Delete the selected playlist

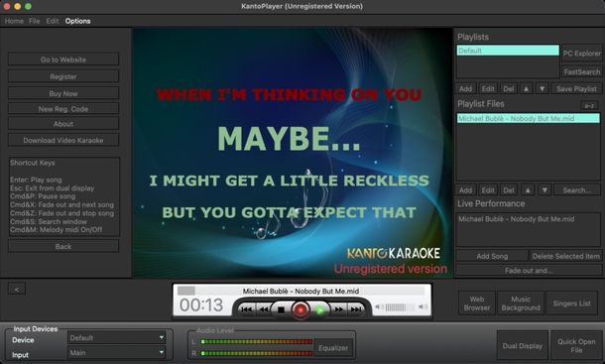[509, 89]
